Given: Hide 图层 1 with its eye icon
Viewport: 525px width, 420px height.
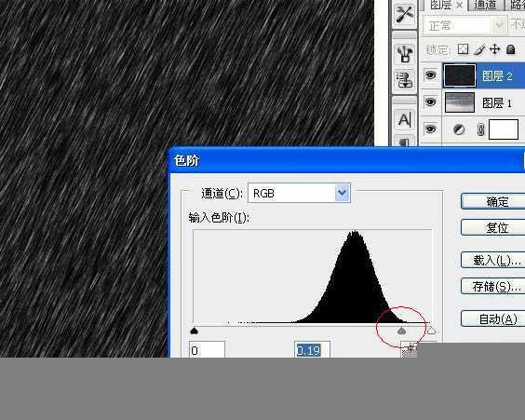Looking at the screenshot, I should point(430,102).
